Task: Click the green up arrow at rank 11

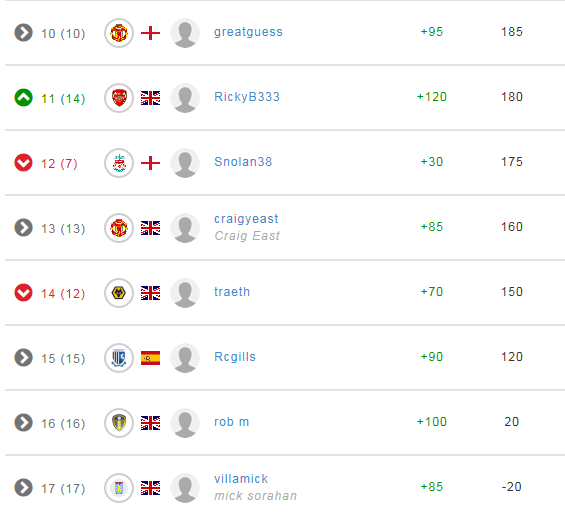Action: tap(23, 98)
